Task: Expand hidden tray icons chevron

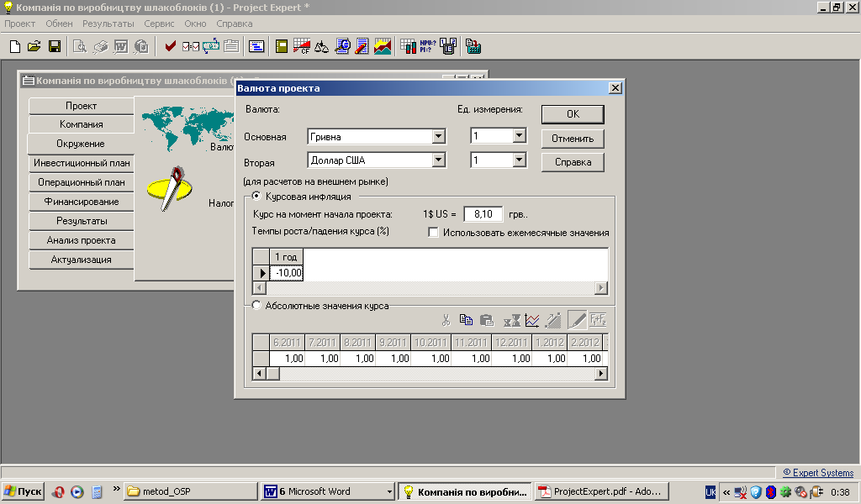Action: click(726, 492)
